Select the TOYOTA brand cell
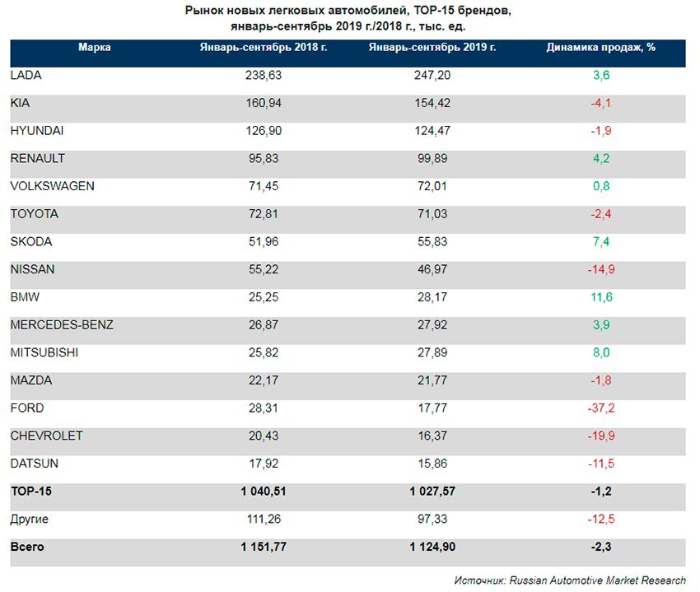700x592 pixels. coord(35,214)
